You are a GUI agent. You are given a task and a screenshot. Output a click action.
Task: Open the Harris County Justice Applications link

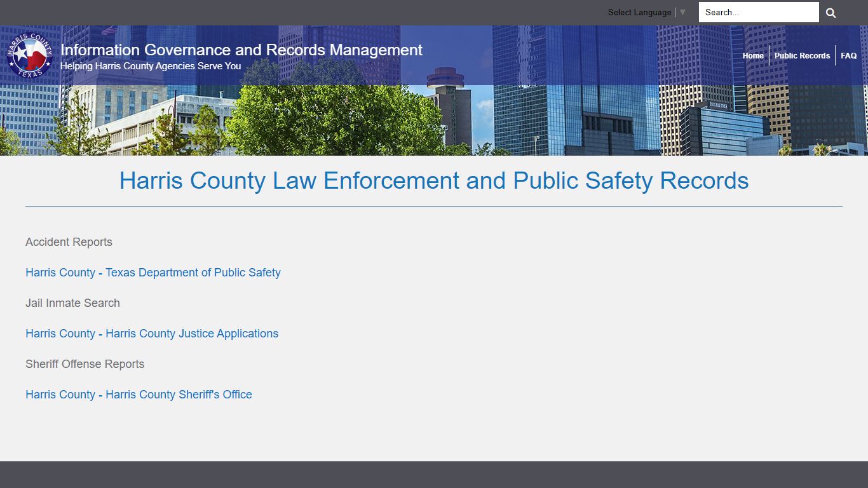(152, 334)
